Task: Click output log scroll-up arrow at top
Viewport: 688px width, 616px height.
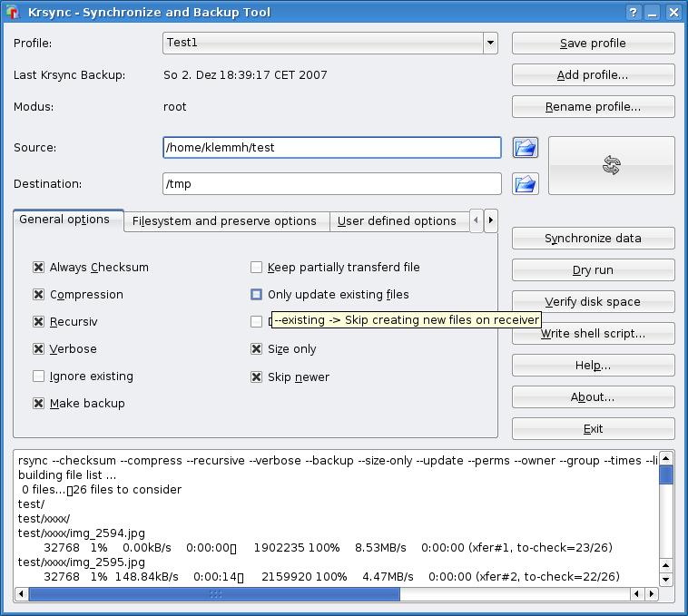Action: click(x=665, y=458)
